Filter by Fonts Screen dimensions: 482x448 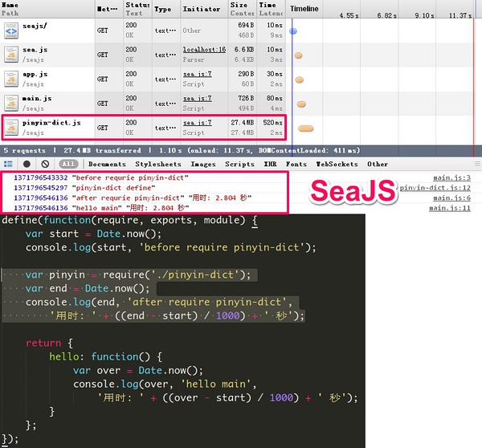pyautogui.click(x=296, y=164)
